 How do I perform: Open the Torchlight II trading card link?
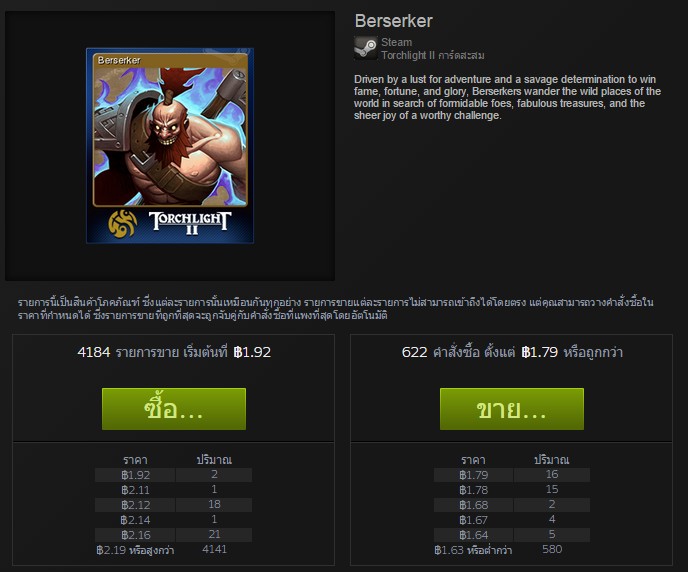(x=433, y=55)
